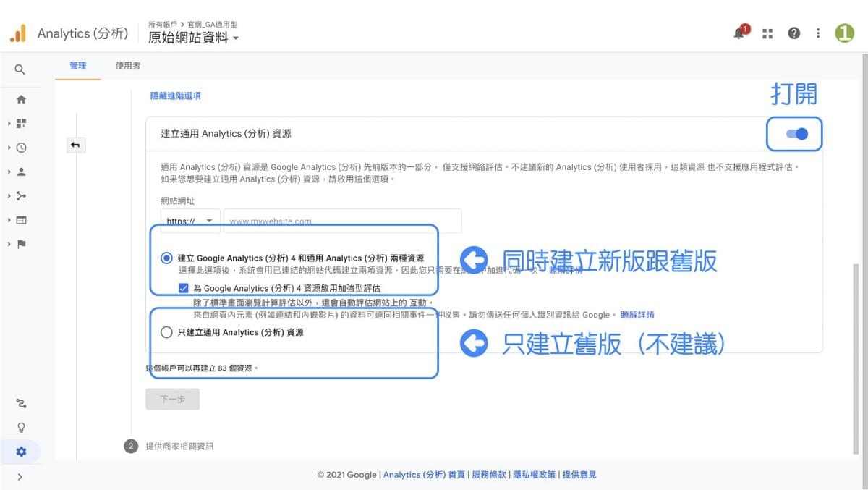Open 隱私權政策 footer link

(535, 475)
